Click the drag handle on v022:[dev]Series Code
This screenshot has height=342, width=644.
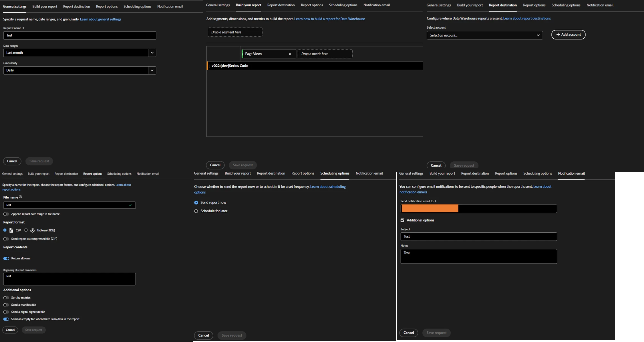[209, 66]
